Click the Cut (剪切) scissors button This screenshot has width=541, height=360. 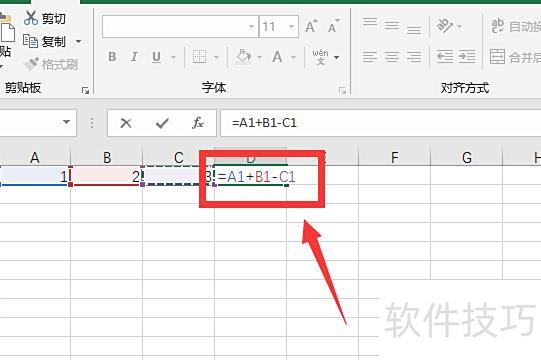[x=45, y=18]
